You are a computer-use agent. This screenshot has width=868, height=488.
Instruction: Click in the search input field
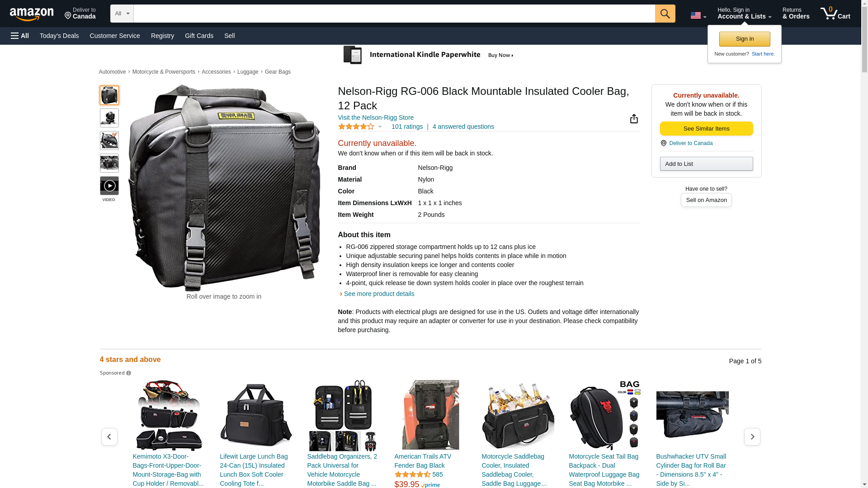(394, 14)
